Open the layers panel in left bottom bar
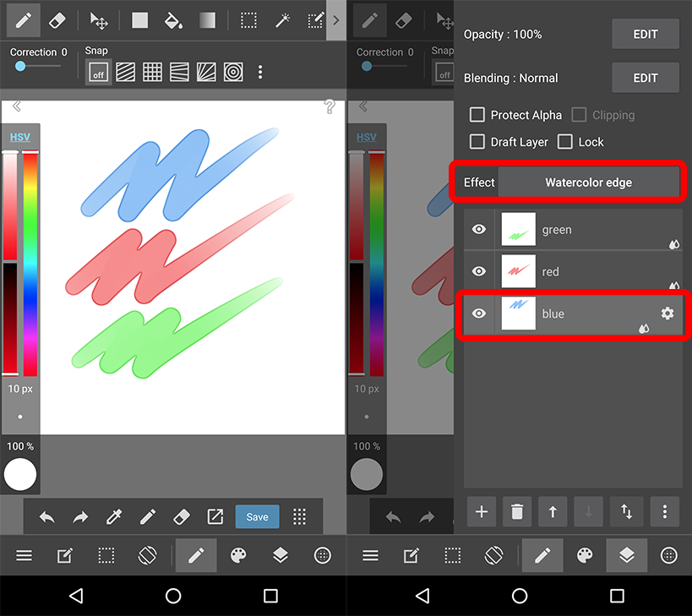The image size is (692, 616). click(x=281, y=555)
